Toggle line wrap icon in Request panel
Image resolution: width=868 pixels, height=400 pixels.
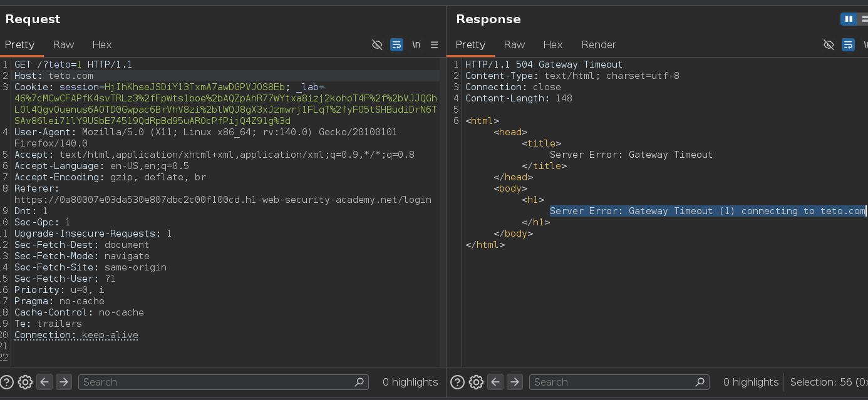pyautogui.click(x=396, y=44)
